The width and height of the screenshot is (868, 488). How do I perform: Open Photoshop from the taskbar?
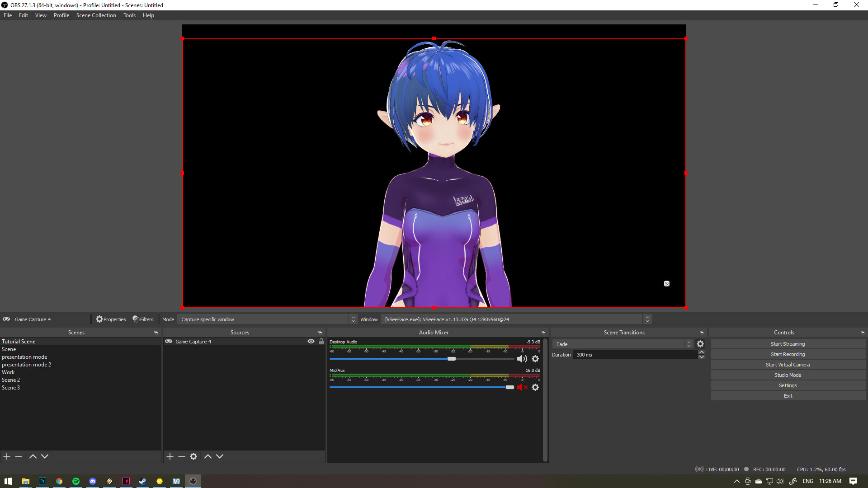(x=42, y=481)
